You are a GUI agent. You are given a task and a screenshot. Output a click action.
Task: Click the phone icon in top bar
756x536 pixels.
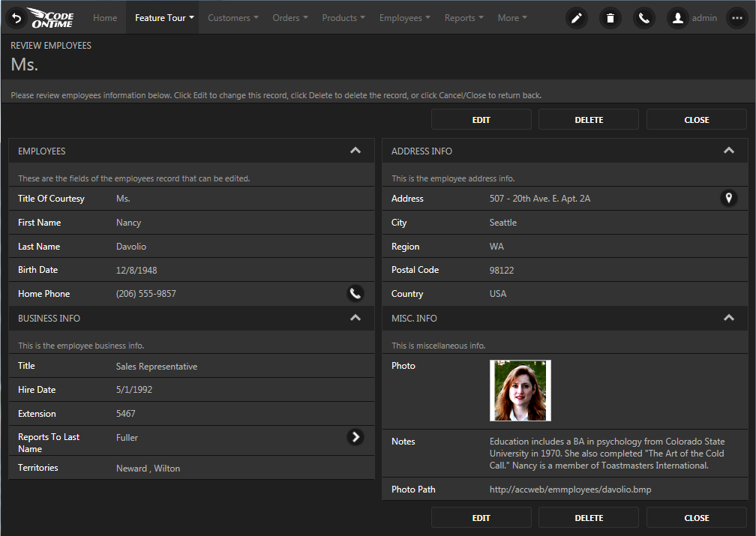[x=643, y=18]
